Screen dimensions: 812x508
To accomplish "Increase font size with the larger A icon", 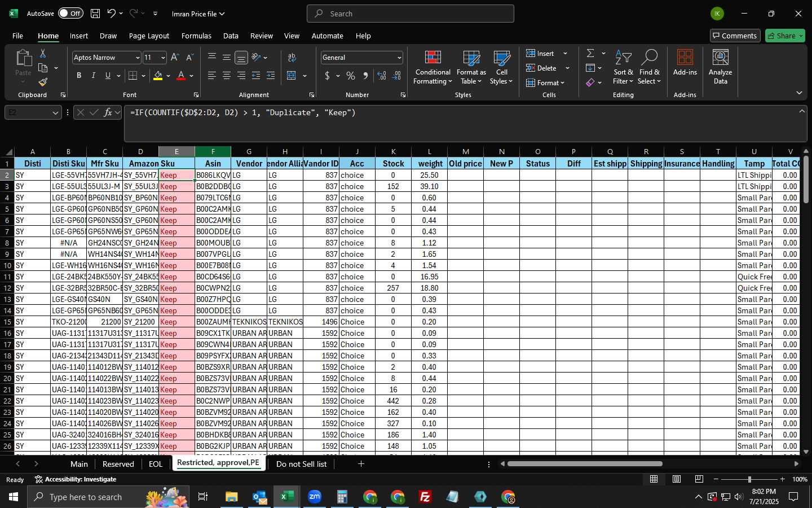I will coord(175,58).
